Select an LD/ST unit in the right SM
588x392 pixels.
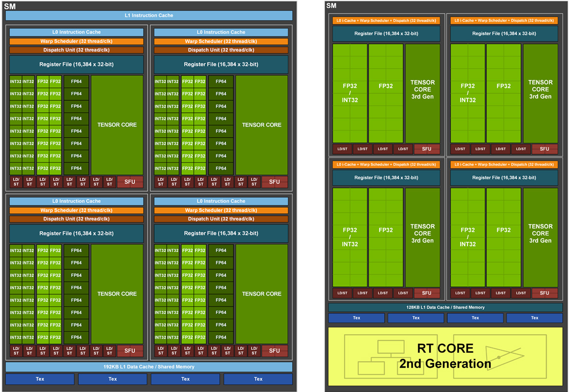pos(342,148)
